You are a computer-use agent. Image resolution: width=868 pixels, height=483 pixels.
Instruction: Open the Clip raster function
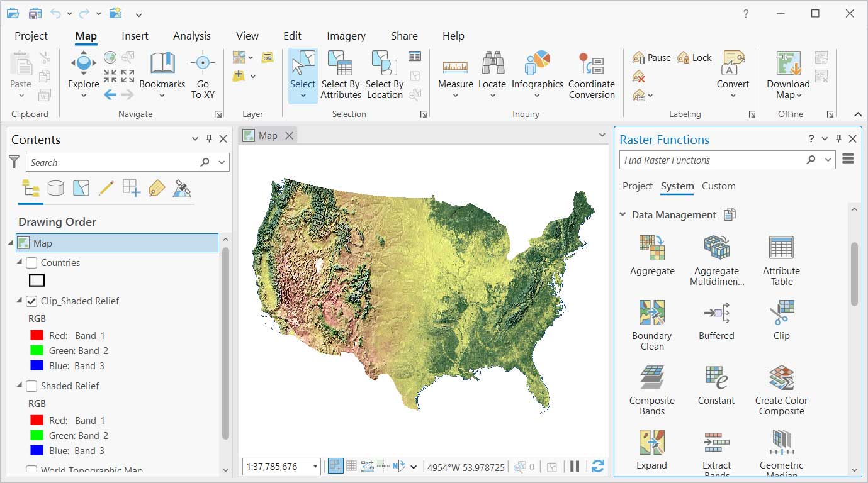point(781,320)
